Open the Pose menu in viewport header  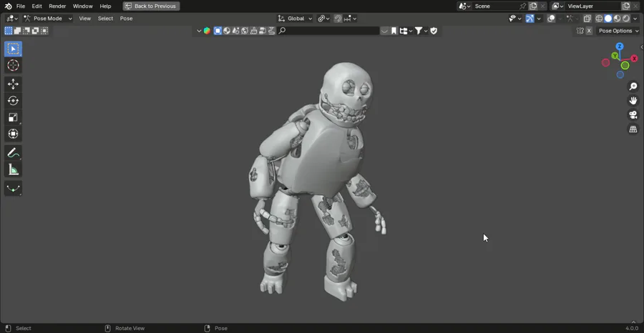click(126, 19)
